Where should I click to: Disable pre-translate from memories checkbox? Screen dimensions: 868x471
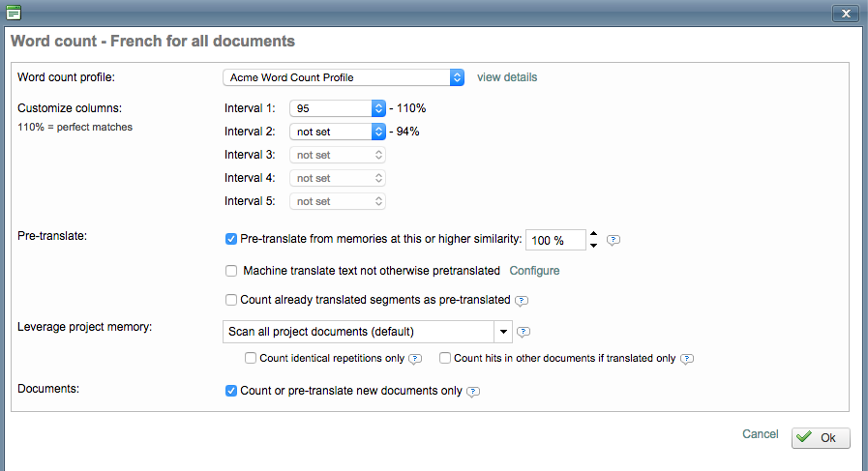tap(230, 239)
